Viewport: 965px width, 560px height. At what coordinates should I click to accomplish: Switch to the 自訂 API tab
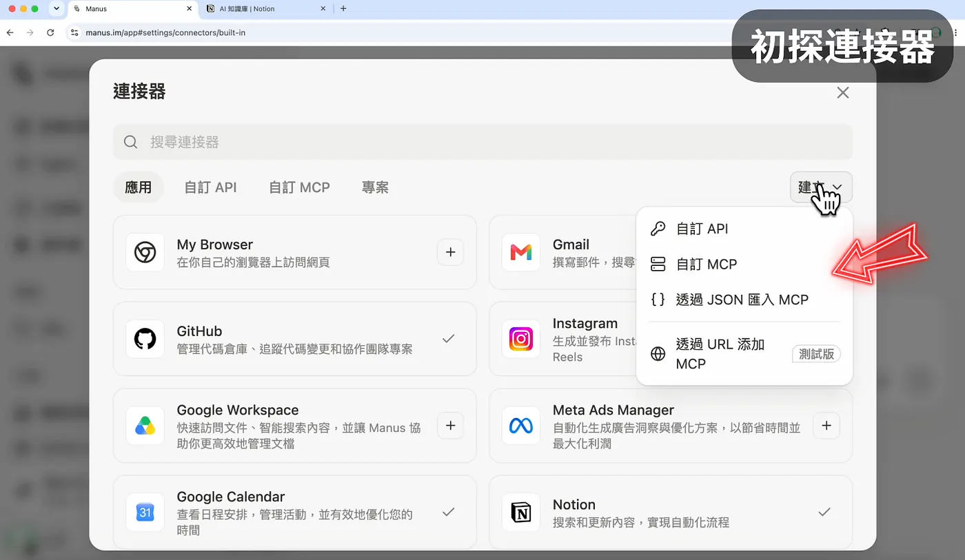[211, 187]
